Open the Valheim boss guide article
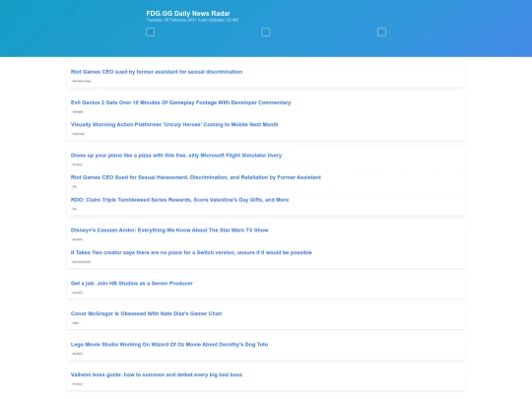The width and height of the screenshot is (532, 399). click(157, 375)
